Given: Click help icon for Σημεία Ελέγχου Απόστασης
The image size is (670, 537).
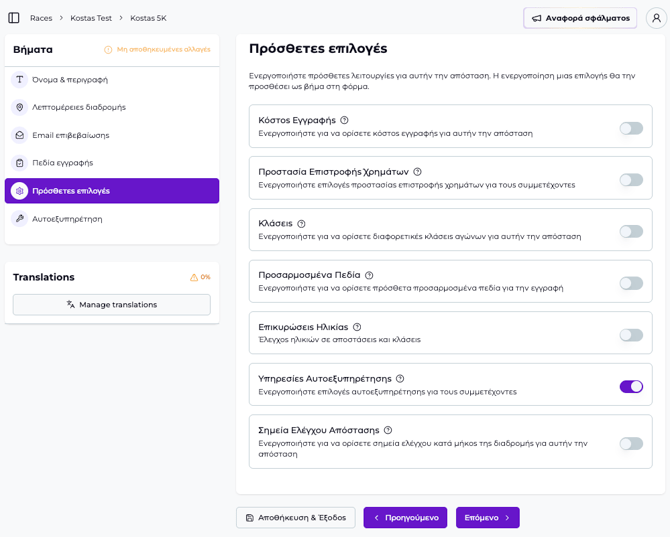Looking at the screenshot, I should coord(388,430).
